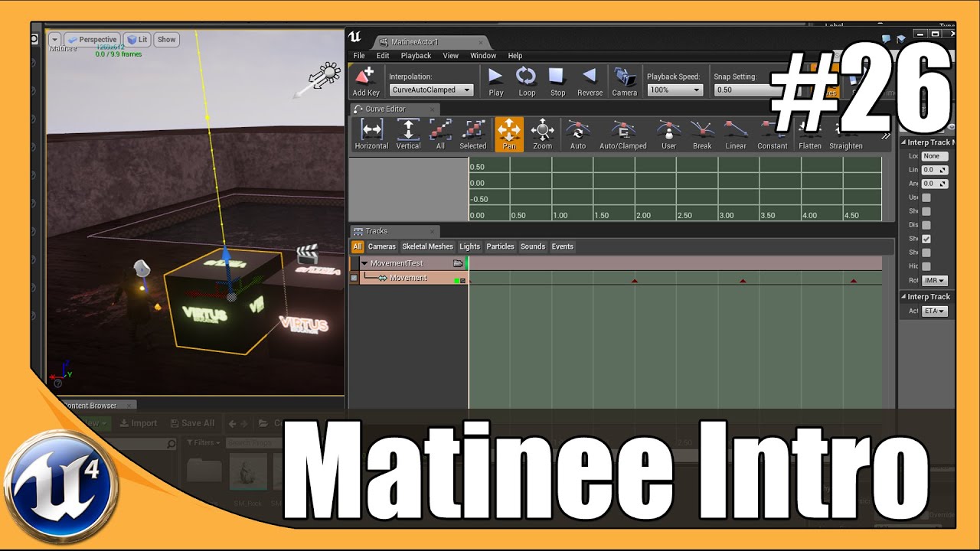
Task: Open the Lit view mode dropdown
Action: (x=137, y=40)
